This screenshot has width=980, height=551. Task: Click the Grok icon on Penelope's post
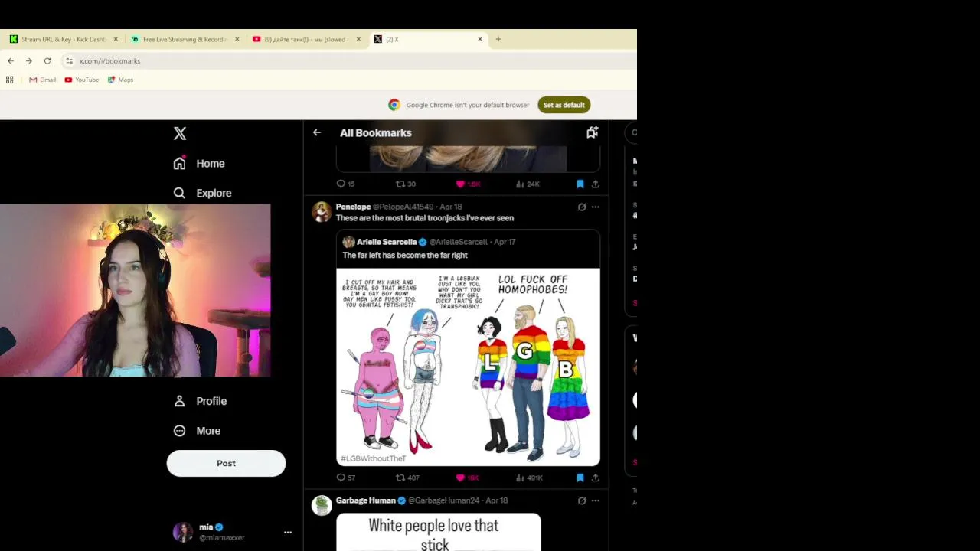[582, 207]
